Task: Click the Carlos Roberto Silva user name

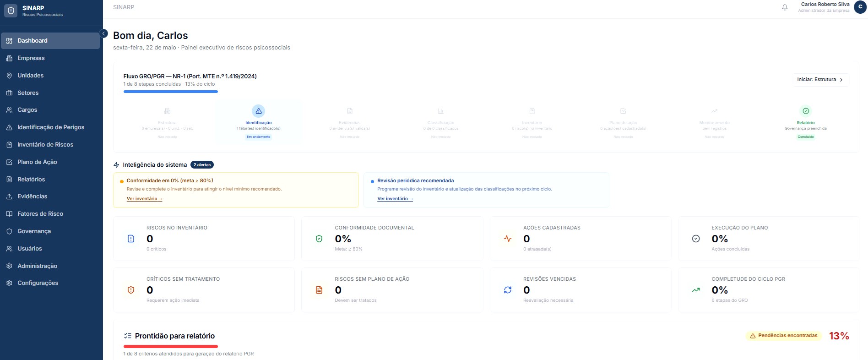Action: (x=825, y=4)
